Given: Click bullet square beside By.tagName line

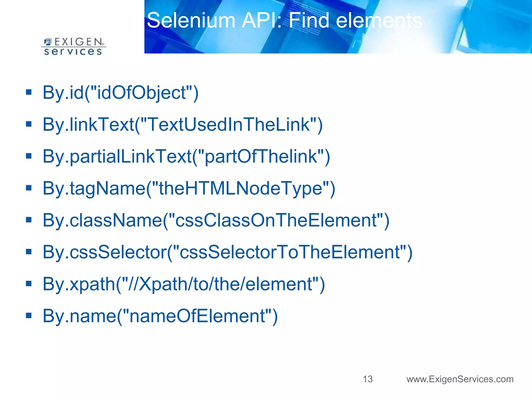Looking at the screenshot, I should (x=29, y=188).
